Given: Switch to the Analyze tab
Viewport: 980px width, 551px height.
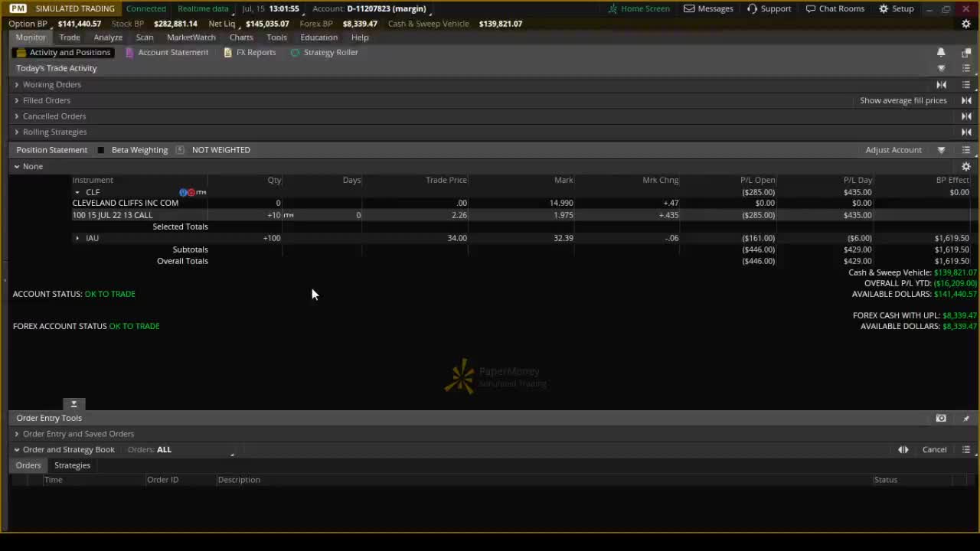Looking at the screenshot, I should click(x=108, y=37).
